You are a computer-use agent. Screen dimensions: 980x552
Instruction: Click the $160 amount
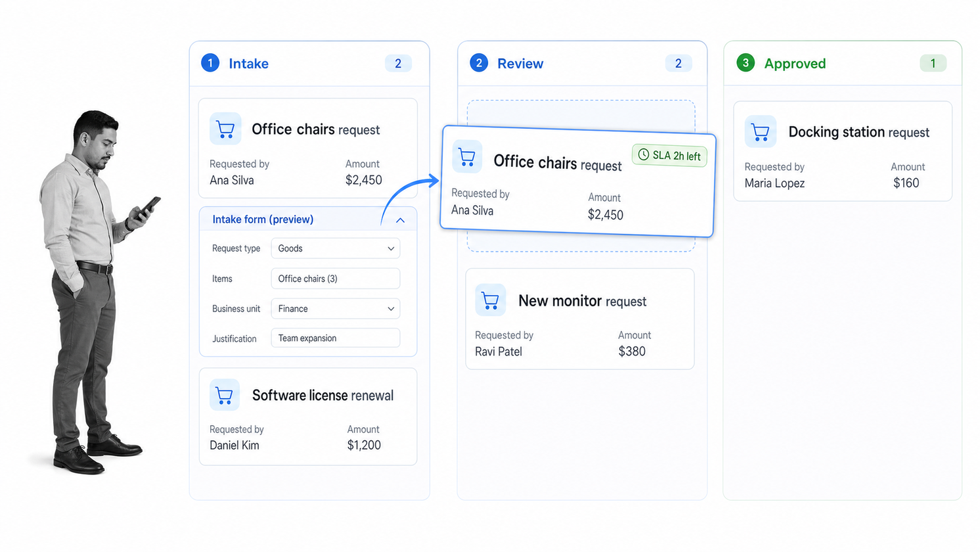click(906, 183)
